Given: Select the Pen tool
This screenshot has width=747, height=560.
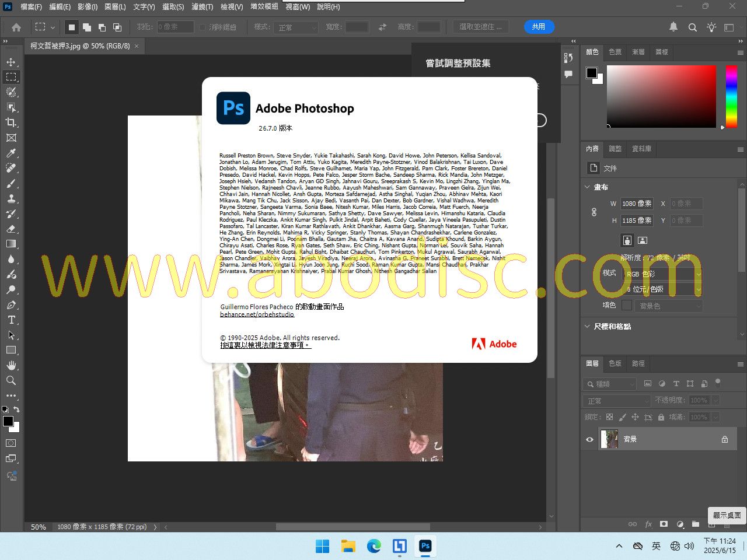Looking at the screenshot, I should [11, 304].
